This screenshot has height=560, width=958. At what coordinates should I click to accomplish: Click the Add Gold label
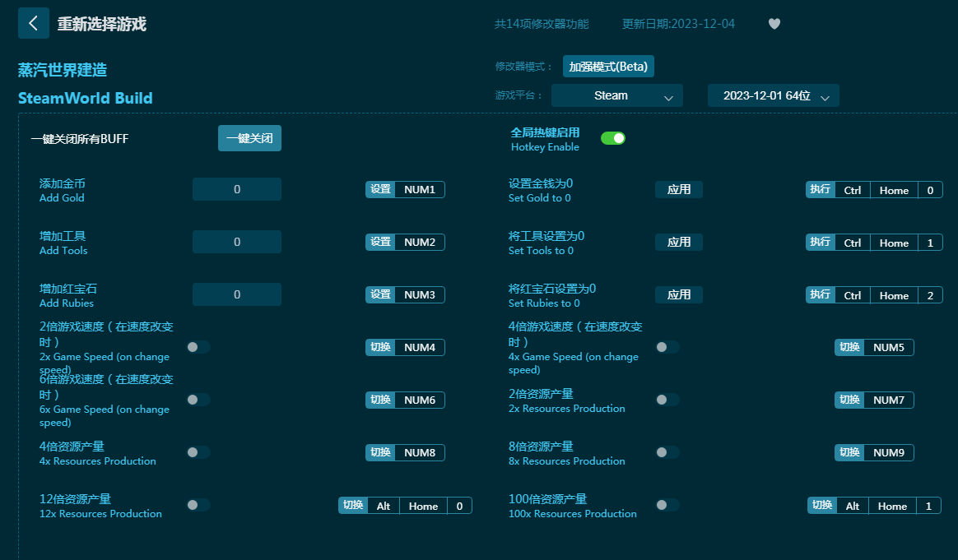coord(62,198)
